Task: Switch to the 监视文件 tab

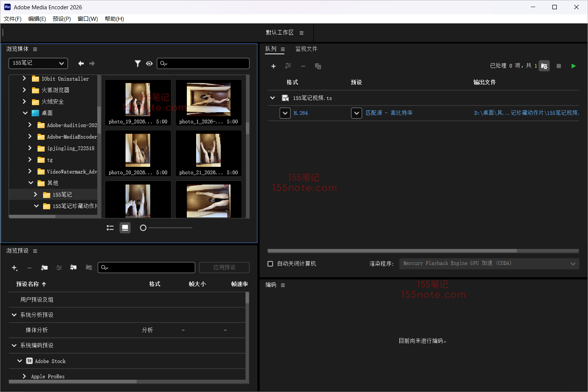Action: point(306,49)
